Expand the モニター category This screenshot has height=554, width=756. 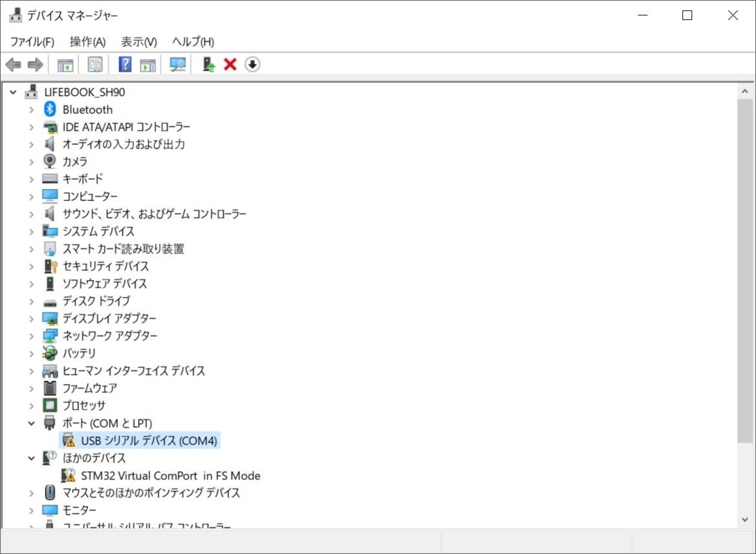click(31, 510)
